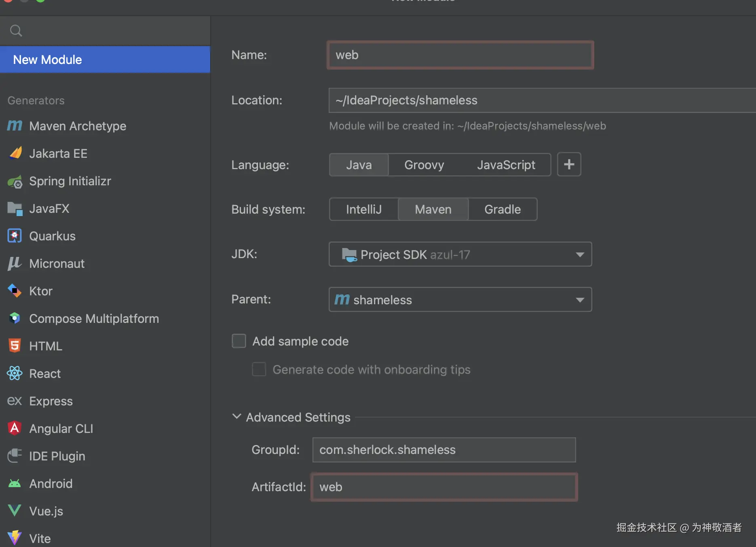Select the React generator icon

(x=15, y=373)
